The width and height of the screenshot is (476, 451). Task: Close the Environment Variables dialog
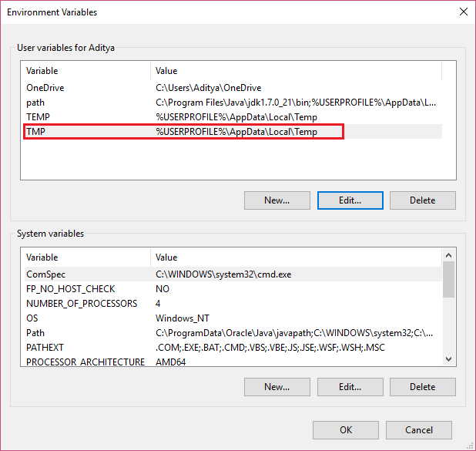[463, 12]
